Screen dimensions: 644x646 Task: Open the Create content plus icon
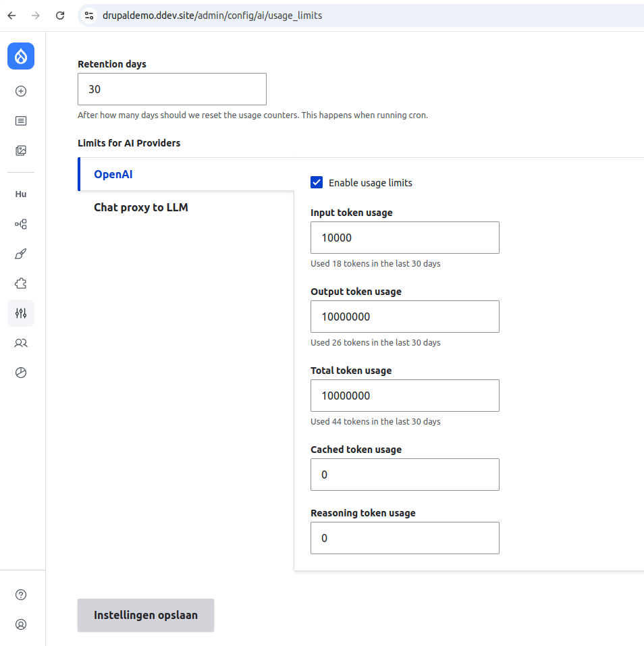[21, 91]
